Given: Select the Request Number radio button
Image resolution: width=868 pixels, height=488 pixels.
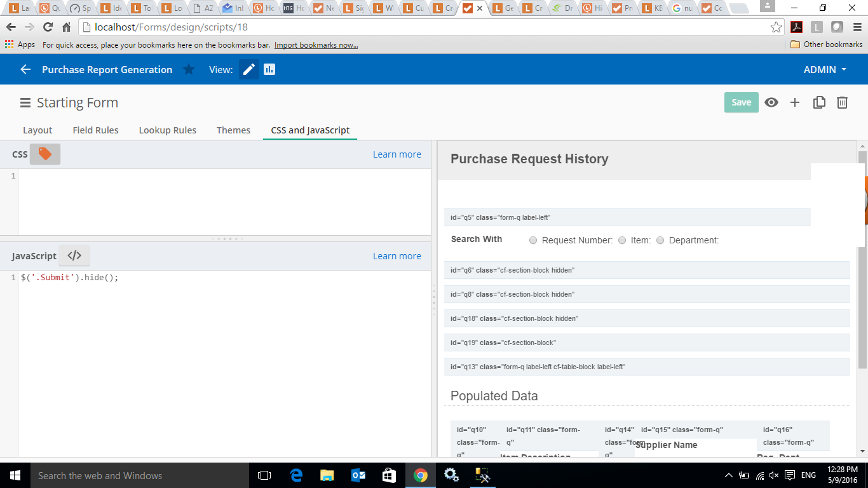Looking at the screenshot, I should coord(533,240).
